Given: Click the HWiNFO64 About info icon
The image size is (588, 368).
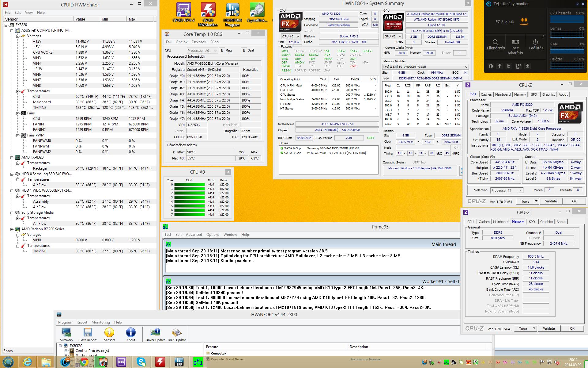Looking at the screenshot, I should pos(131,335).
